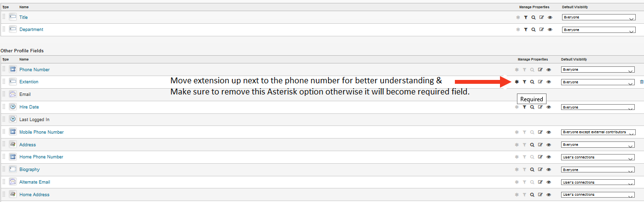This screenshot has width=644, height=202.
Task: Delete the Extention field with trash icon
Action: pyautogui.click(x=642, y=82)
